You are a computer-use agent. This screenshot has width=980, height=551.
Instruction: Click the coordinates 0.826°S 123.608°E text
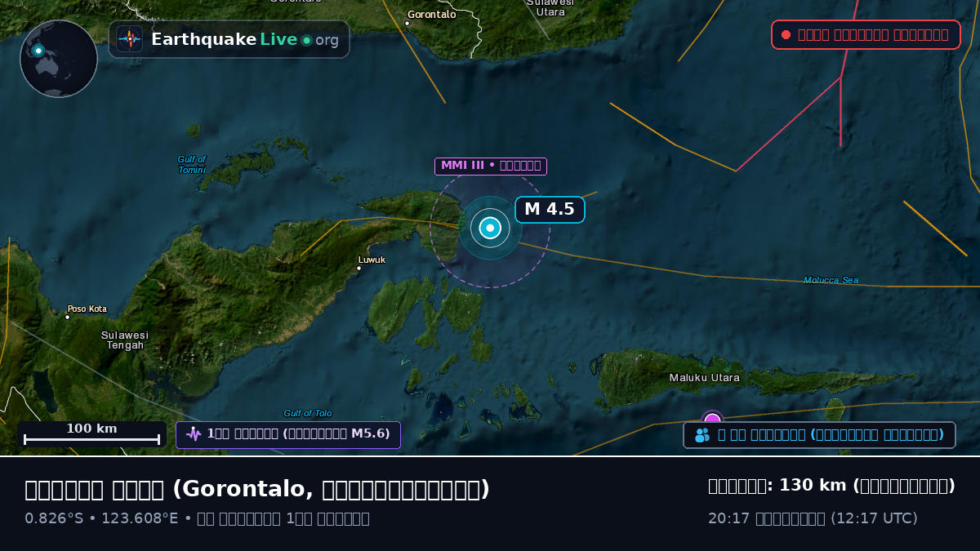pos(101,518)
